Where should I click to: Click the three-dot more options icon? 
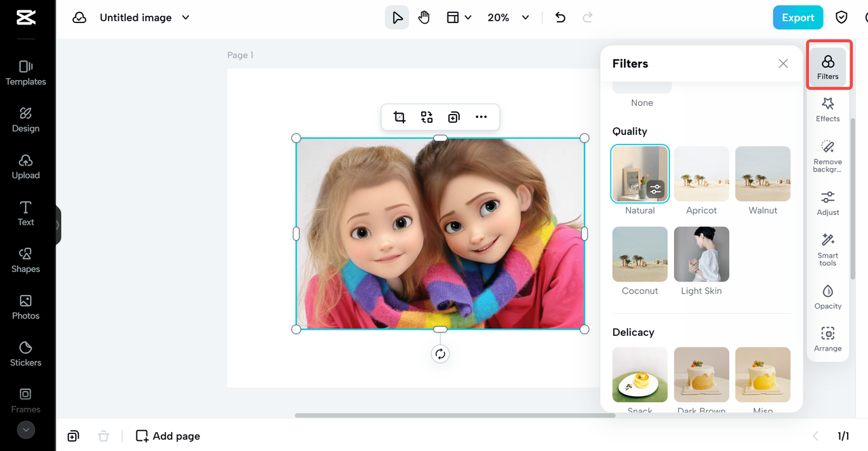[x=481, y=117]
